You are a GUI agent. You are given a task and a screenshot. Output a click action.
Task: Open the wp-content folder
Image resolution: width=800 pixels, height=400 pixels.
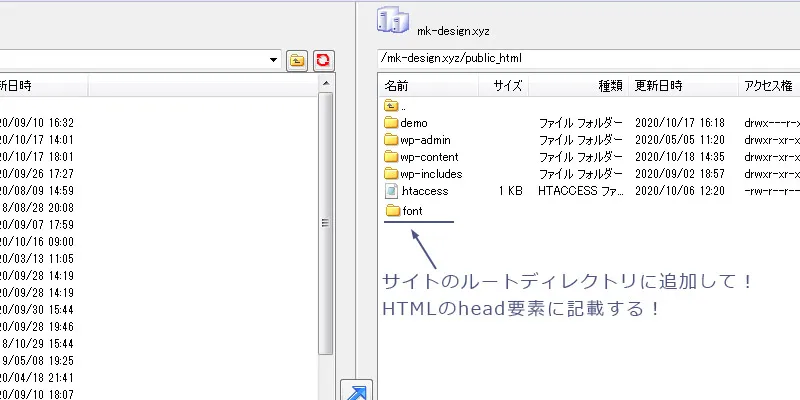click(428, 157)
